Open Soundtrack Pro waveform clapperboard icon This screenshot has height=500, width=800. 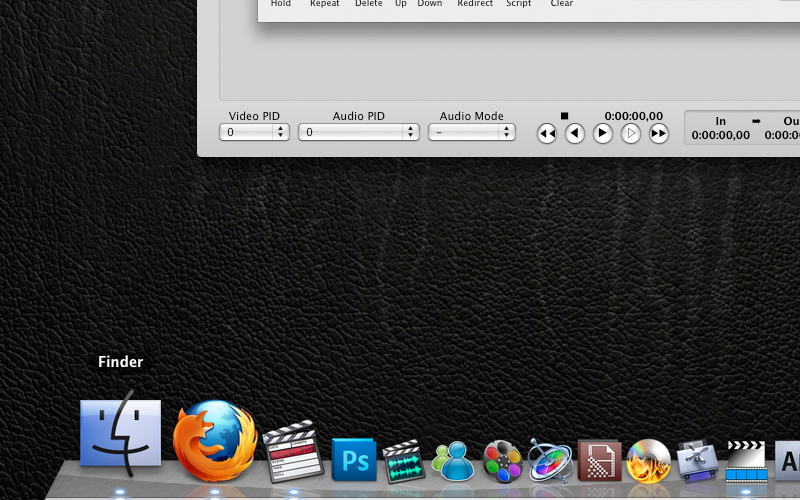point(404,461)
